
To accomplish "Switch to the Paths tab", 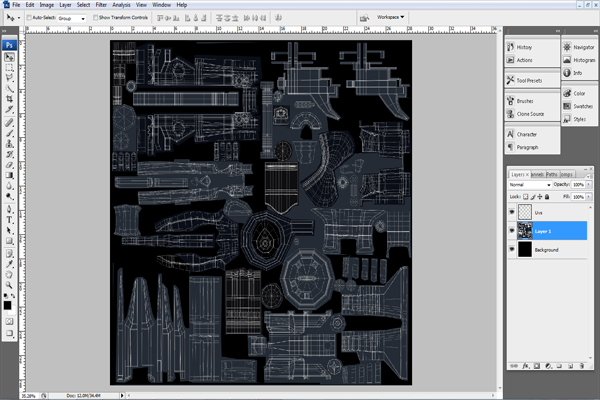I will pyautogui.click(x=551, y=175).
